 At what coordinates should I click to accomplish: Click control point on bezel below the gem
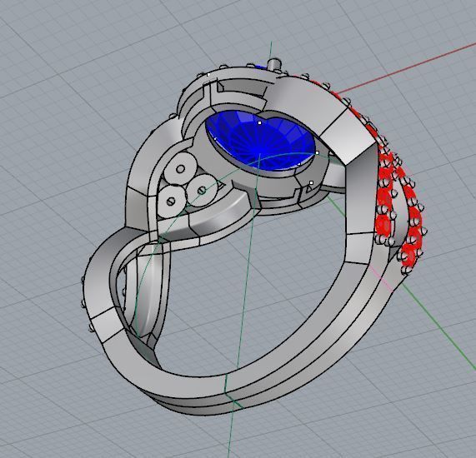[311, 182]
